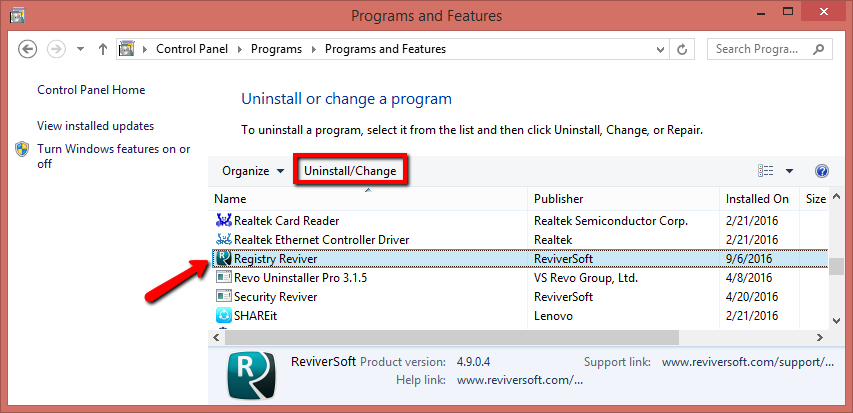
Task: Select Security Reviver entry
Action: (275, 297)
